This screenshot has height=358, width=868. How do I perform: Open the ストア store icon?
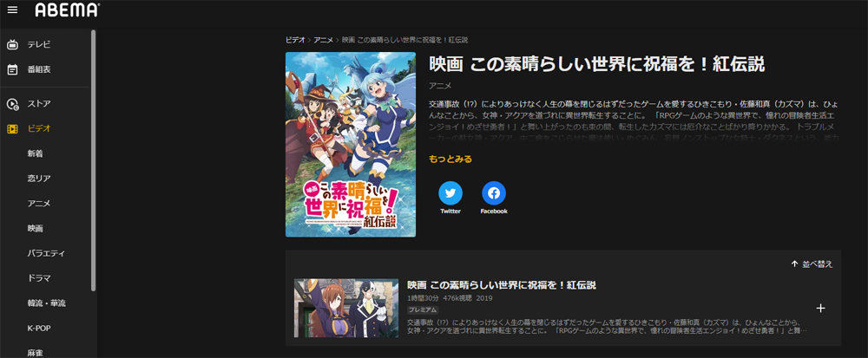12,104
